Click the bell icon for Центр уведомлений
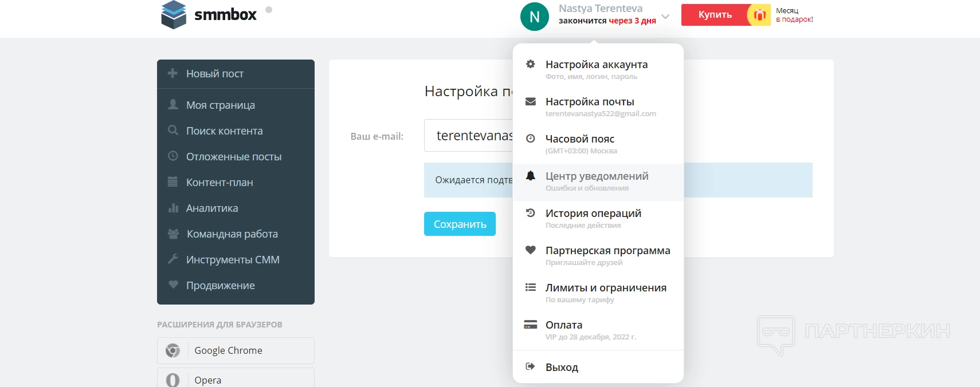This screenshot has height=387, width=980. (x=531, y=175)
